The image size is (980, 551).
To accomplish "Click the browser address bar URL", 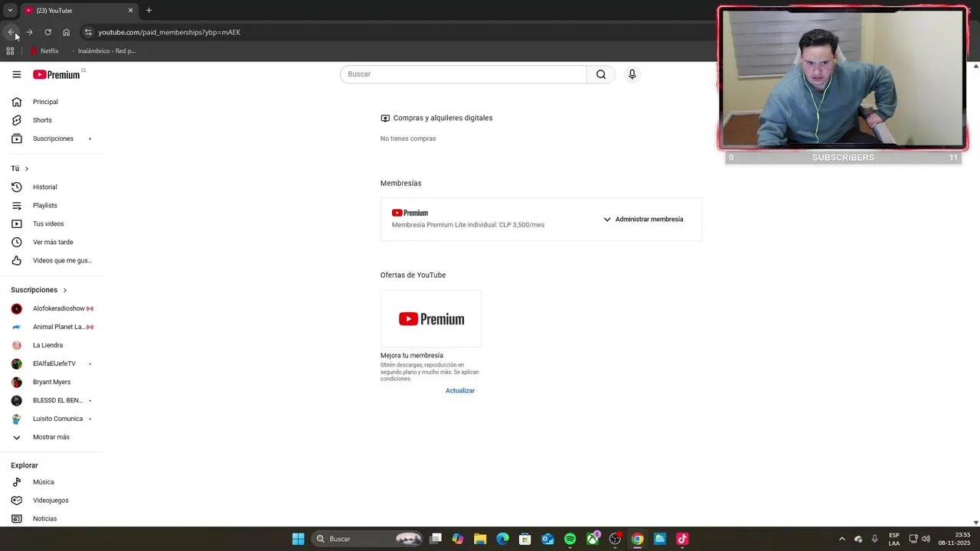I will coord(169,32).
